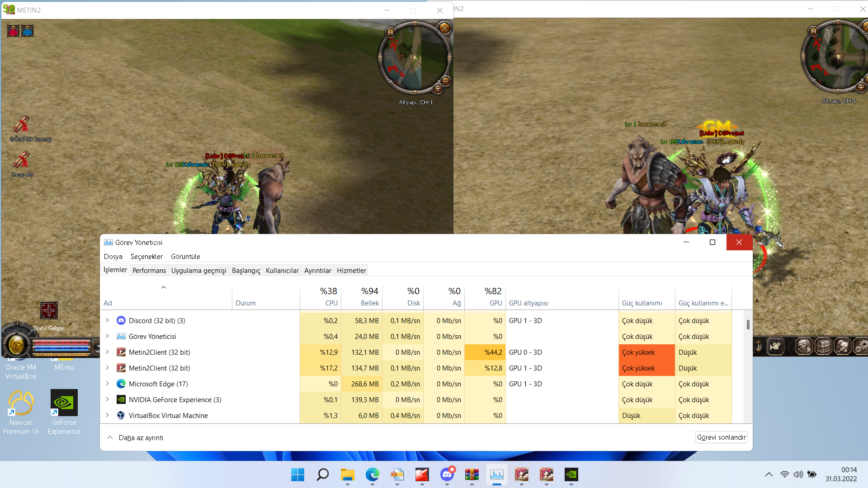Open Navicat Premium 16 desktop shortcut
This screenshot has width=868, height=488.
click(x=21, y=413)
